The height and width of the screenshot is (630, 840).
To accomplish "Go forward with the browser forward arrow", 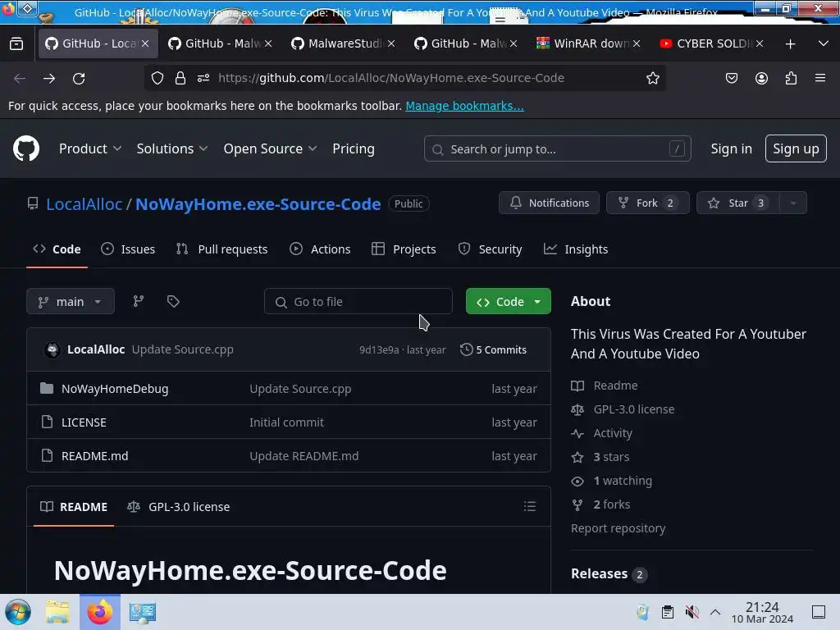I will click(x=49, y=78).
